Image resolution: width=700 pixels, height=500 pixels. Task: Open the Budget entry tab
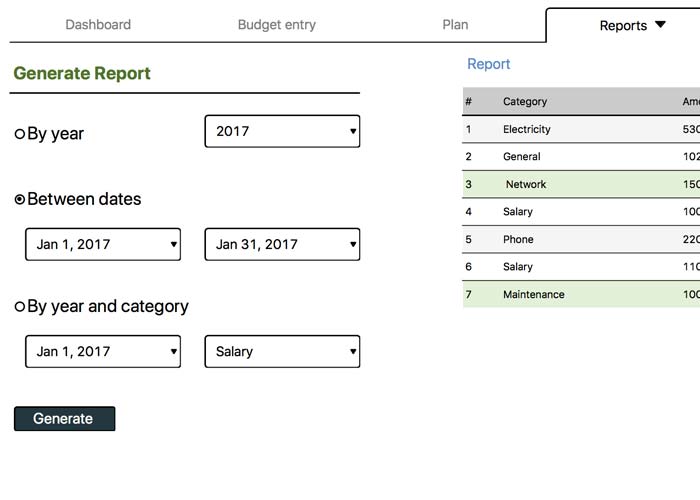[277, 25]
